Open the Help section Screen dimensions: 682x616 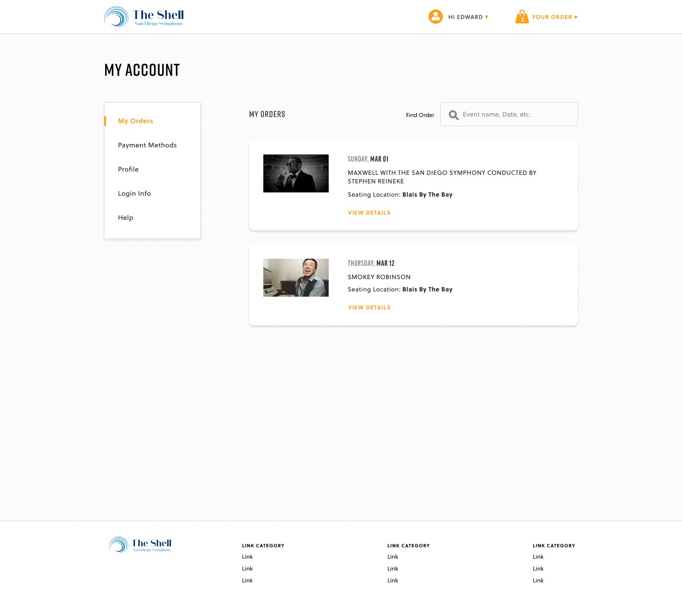(126, 217)
